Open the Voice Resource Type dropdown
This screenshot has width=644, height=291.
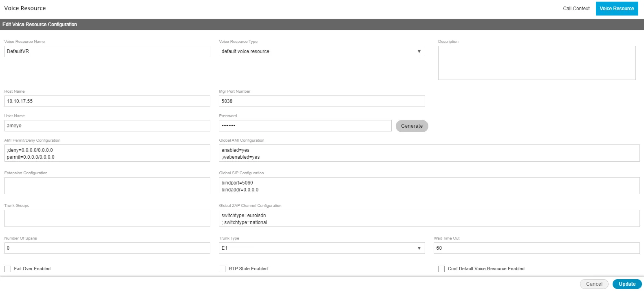coord(322,51)
